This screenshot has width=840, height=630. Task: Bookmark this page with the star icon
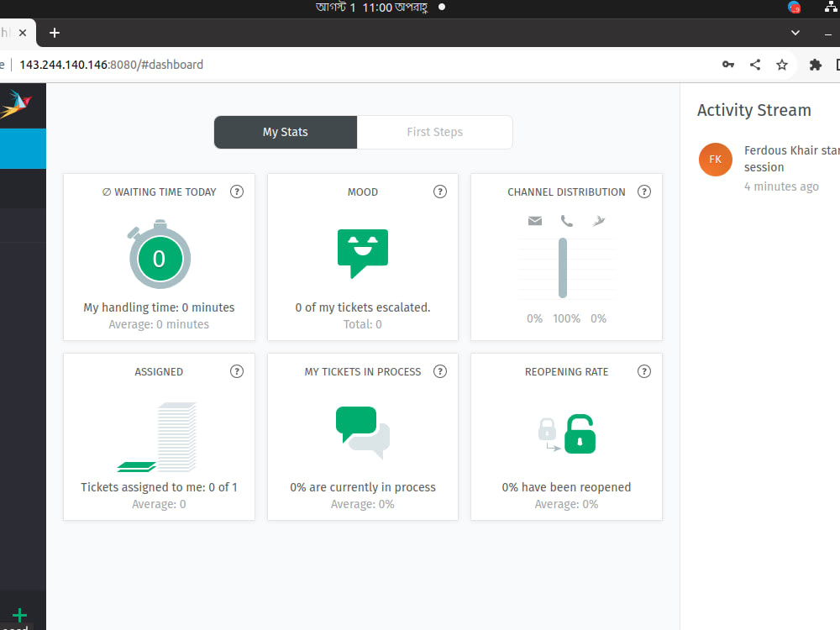782,64
